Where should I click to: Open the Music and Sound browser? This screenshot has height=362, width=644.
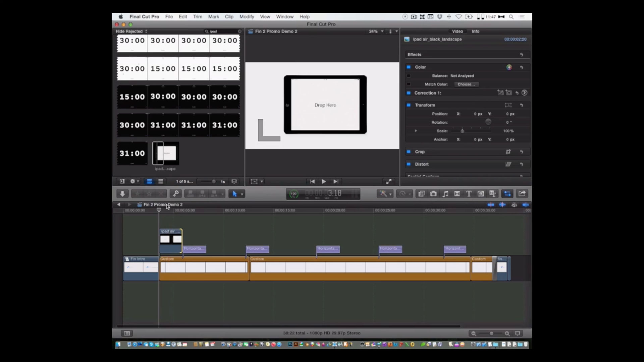coord(445,194)
